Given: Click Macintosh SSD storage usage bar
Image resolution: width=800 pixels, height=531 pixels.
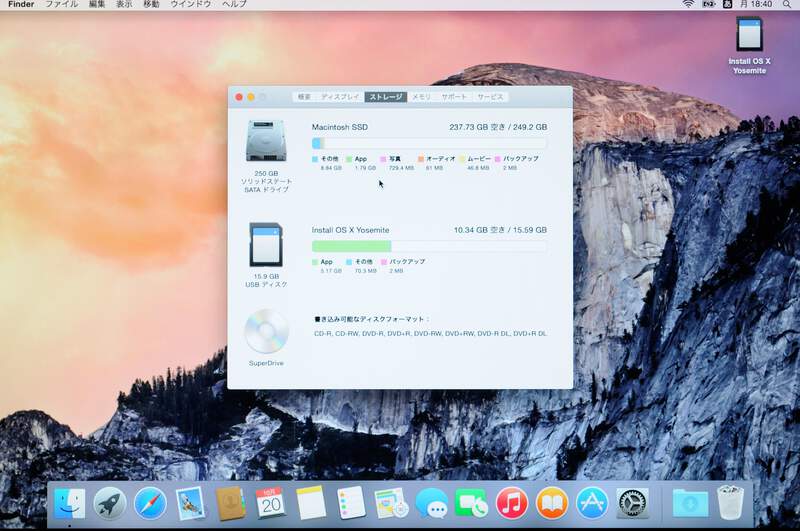Looking at the screenshot, I should point(429,143).
